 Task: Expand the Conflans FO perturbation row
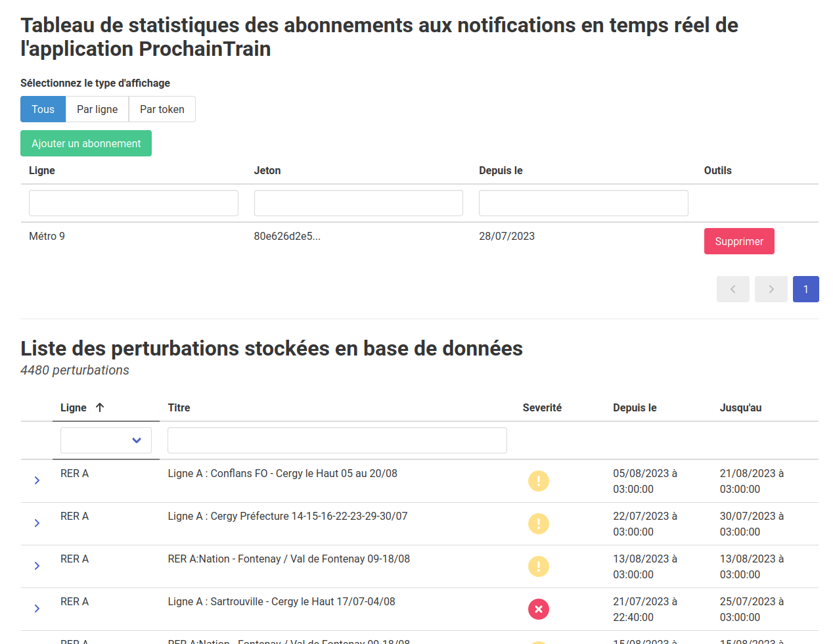(x=36, y=481)
